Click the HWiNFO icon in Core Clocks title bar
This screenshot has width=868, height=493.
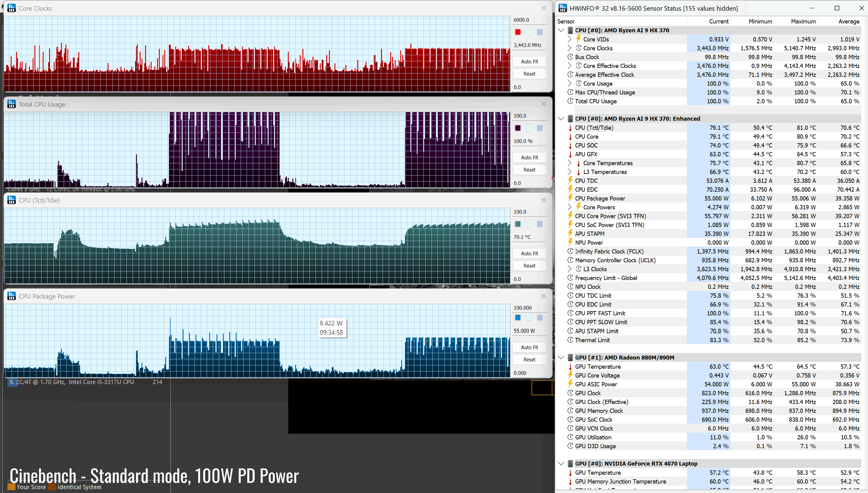pos(12,8)
